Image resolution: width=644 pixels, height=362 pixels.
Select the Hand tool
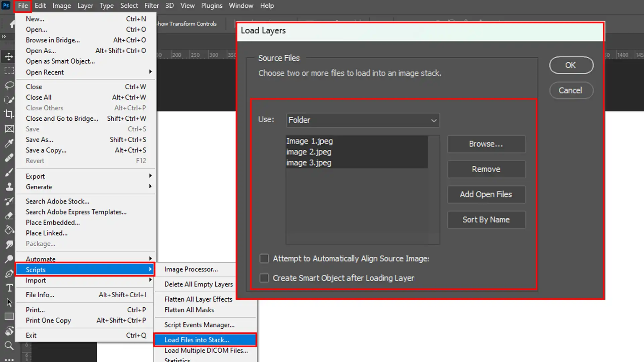[9, 331]
